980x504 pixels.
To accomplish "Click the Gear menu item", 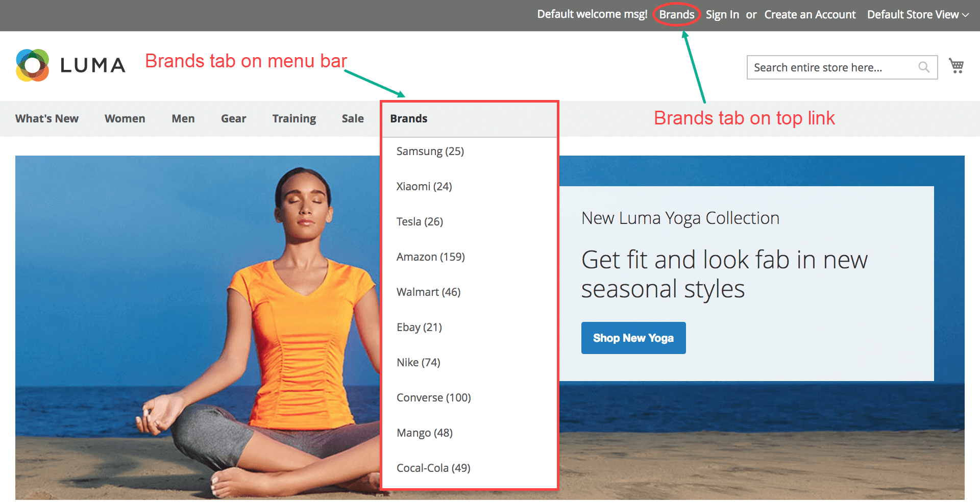I will coord(233,118).
